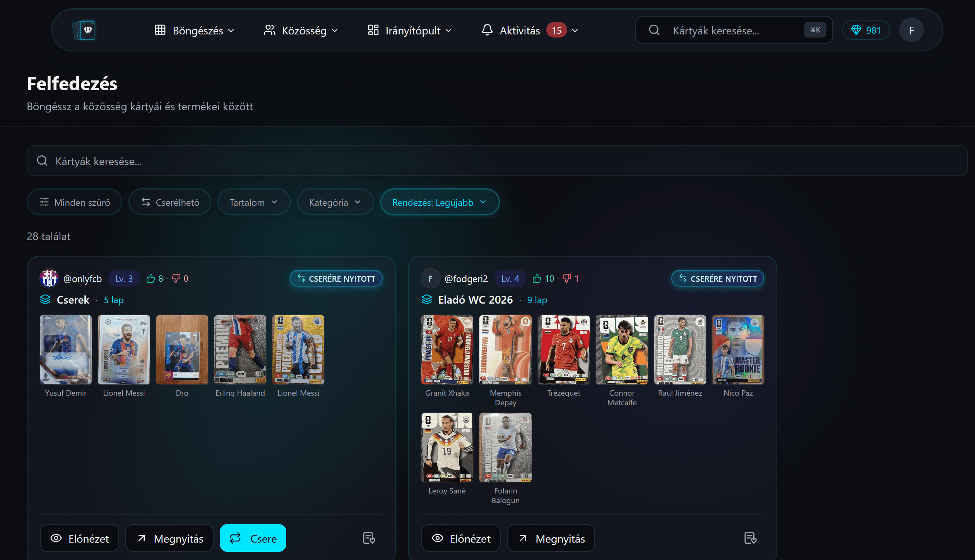975x560 pixels.
Task: Click the Lv. 4 level badge
Action: pyautogui.click(x=510, y=278)
